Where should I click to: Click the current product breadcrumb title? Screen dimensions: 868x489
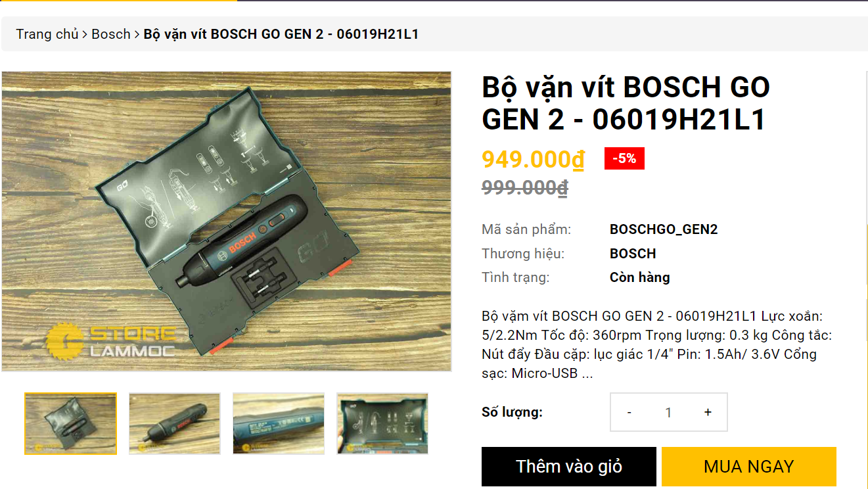pyautogui.click(x=281, y=34)
